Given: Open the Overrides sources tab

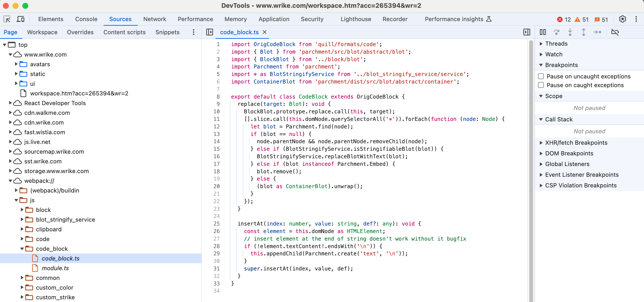Looking at the screenshot, I should tap(80, 32).
